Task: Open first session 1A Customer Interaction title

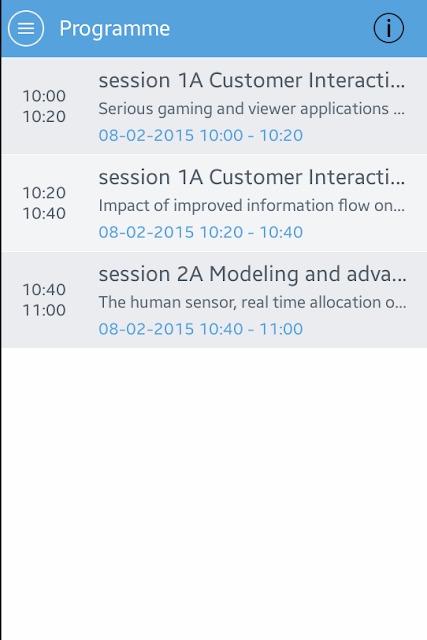Action: tap(252, 80)
